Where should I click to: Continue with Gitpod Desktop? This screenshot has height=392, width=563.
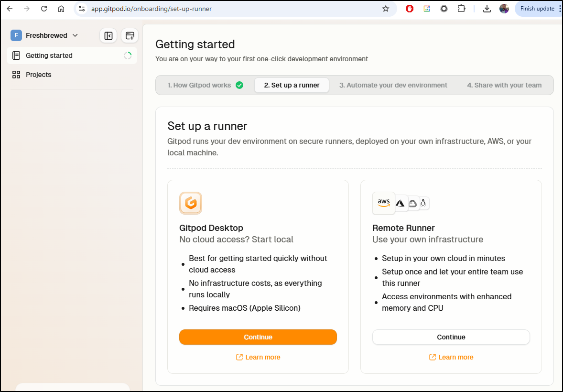click(258, 337)
